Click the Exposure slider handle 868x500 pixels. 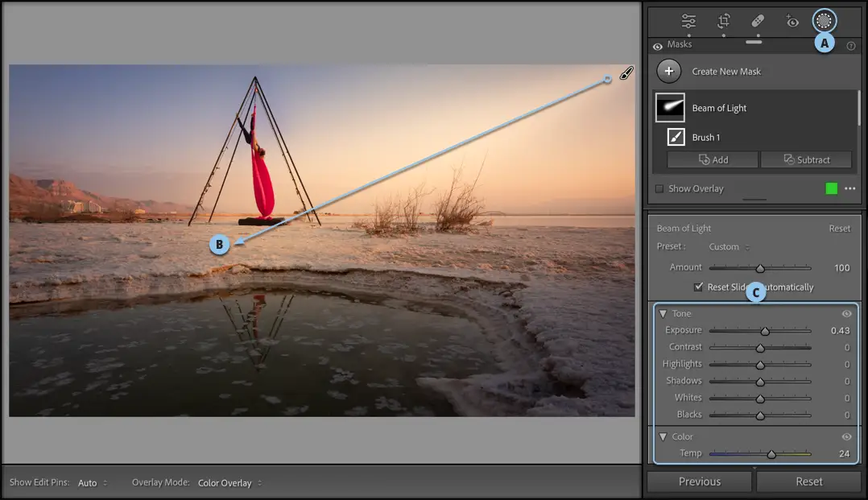coord(765,331)
